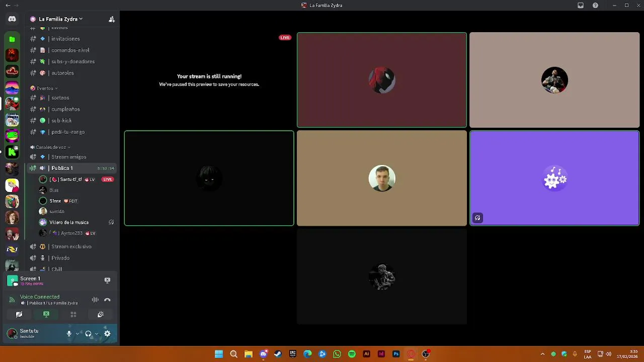Select the blonde cartoon character server icon
Image resolution: width=644 pixels, height=362 pixels.
coord(12,185)
